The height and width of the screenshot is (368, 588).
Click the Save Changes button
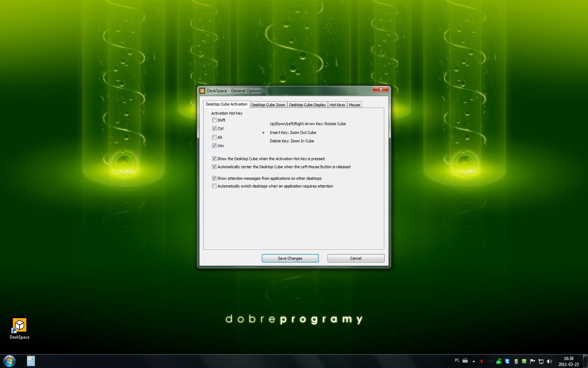coord(290,258)
